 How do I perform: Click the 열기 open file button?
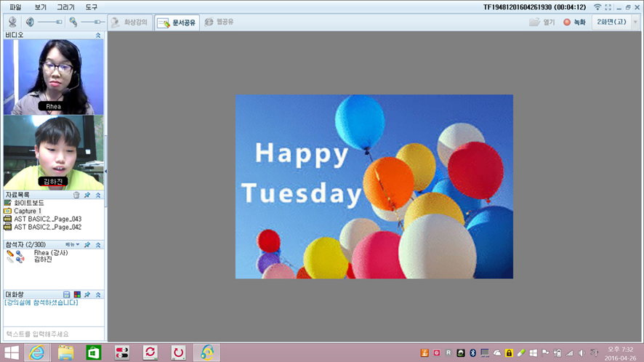(x=542, y=23)
